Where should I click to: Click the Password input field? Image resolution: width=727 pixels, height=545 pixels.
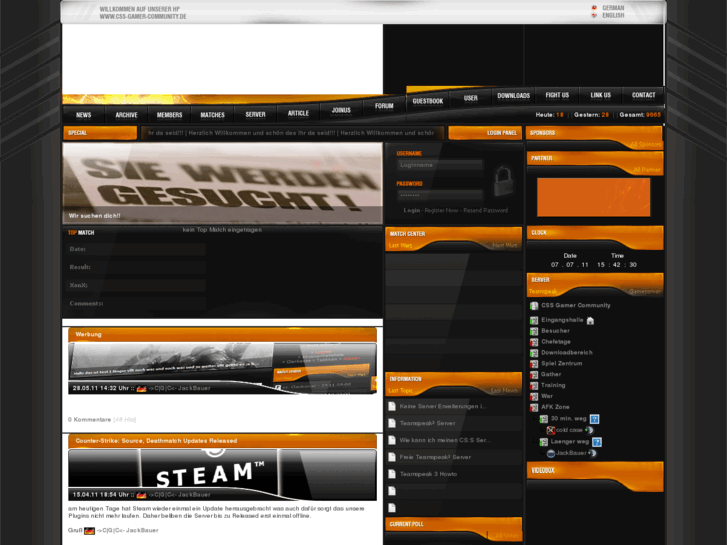pos(440,195)
